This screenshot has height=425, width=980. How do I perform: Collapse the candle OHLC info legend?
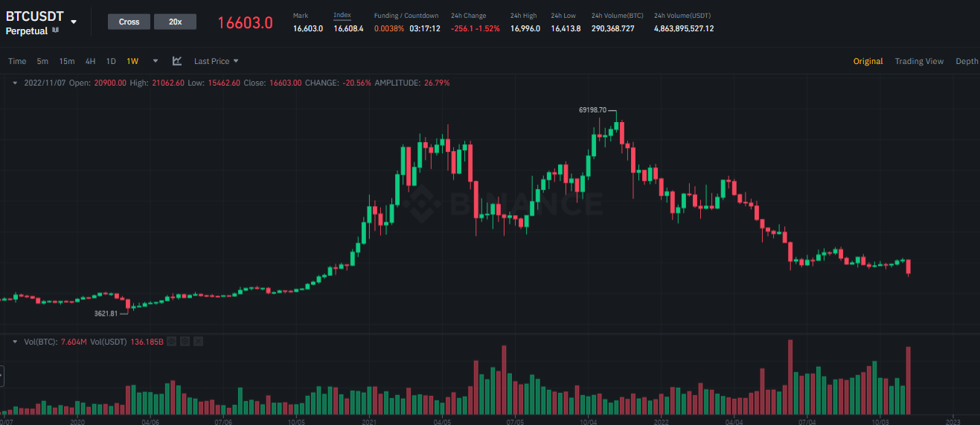point(16,83)
